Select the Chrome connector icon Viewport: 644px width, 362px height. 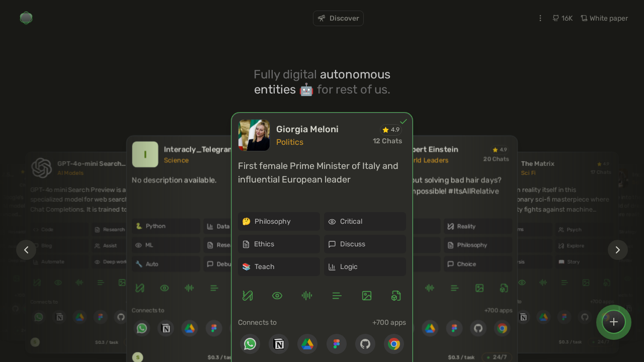(x=394, y=344)
